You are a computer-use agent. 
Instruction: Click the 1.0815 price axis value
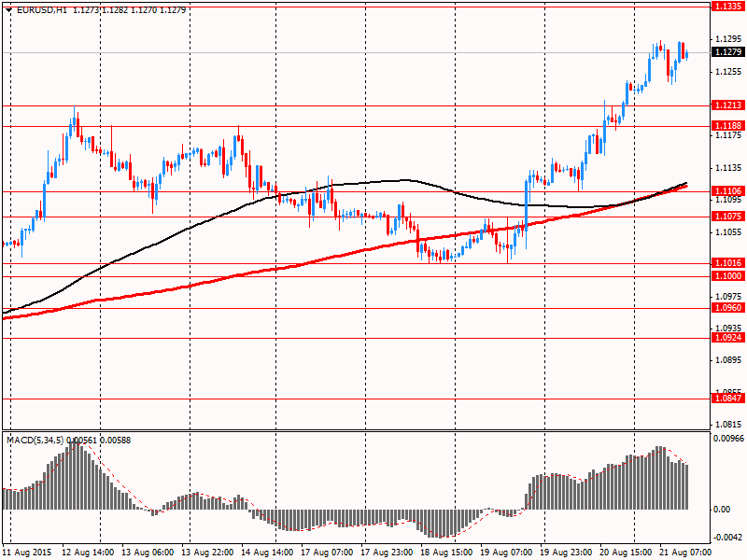point(728,425)
